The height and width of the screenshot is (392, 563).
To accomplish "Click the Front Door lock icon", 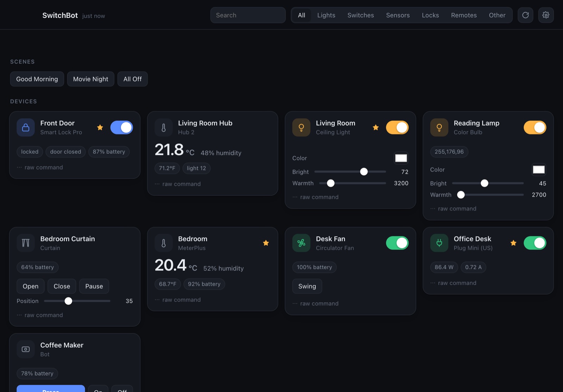I will click(x=26, y=127).
